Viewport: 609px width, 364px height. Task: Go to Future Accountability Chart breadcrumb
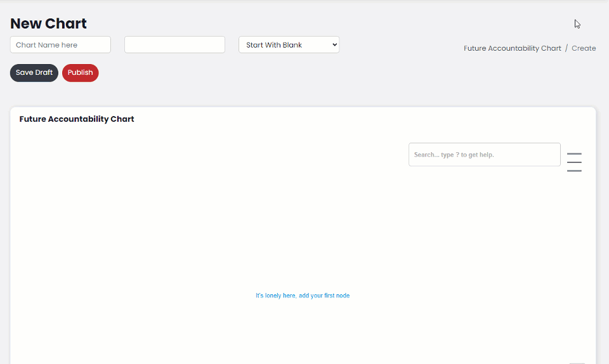click(x=512, y=48)
